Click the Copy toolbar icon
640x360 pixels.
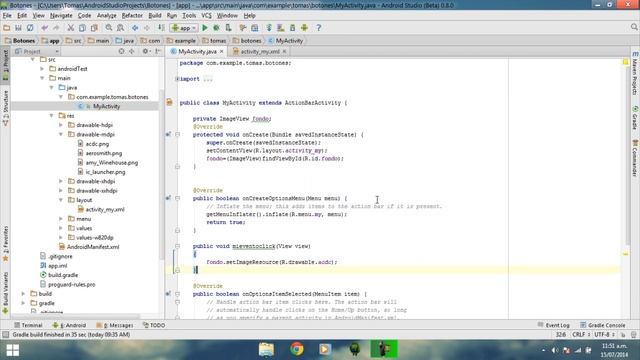[x=82, y=28]
